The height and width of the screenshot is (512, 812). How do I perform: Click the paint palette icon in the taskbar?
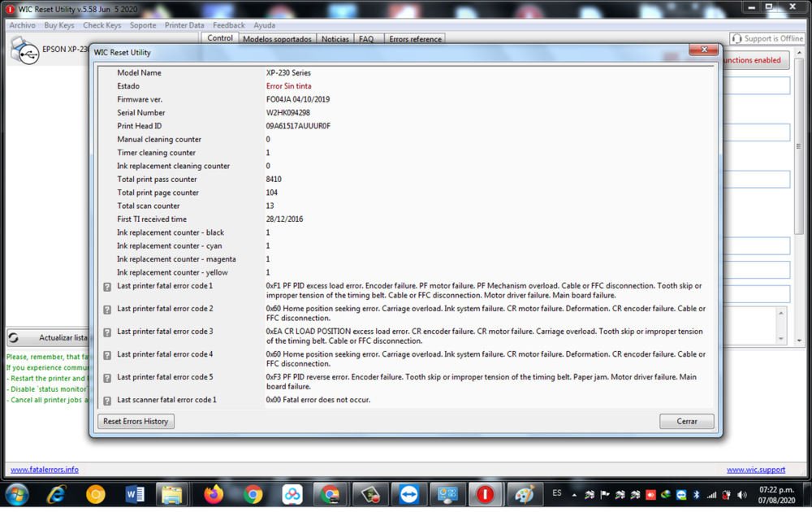tap(525, 493)
